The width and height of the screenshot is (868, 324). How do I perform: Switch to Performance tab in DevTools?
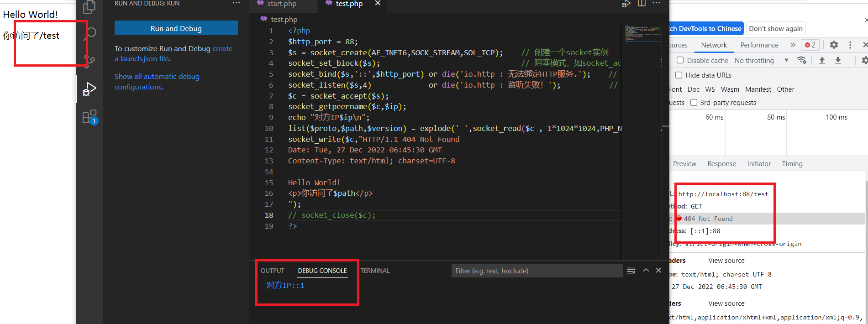759,45
